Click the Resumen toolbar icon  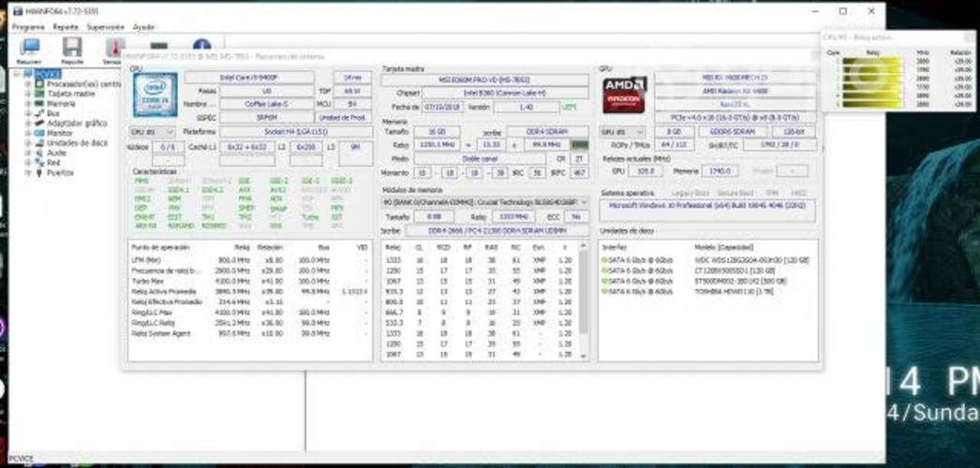point(29,48)
